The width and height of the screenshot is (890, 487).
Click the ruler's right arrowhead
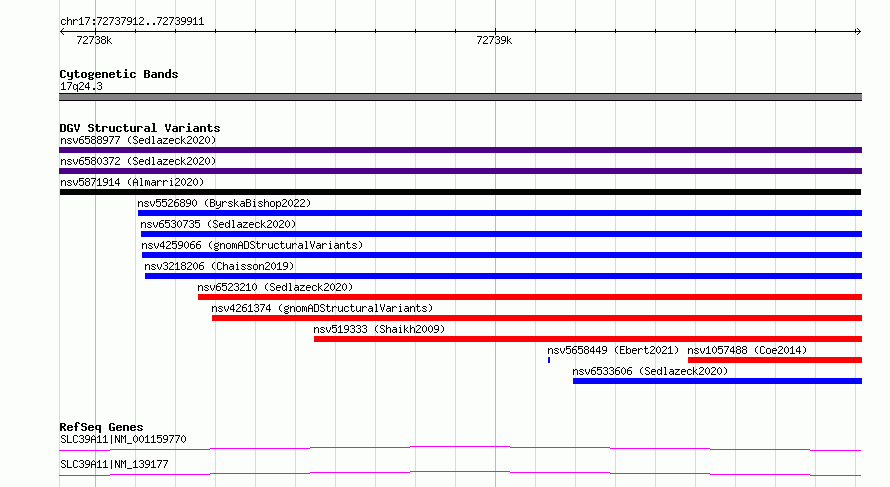(x=858, y=32)
